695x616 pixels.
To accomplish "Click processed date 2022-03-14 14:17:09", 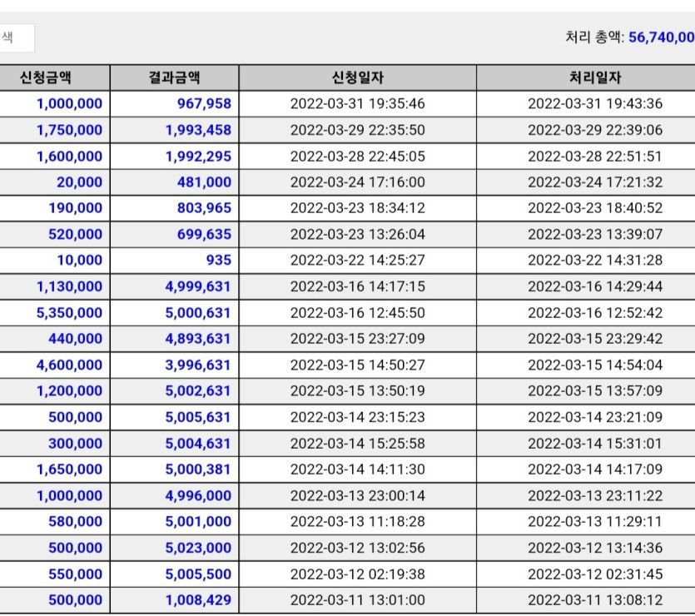I will [595, 469].
